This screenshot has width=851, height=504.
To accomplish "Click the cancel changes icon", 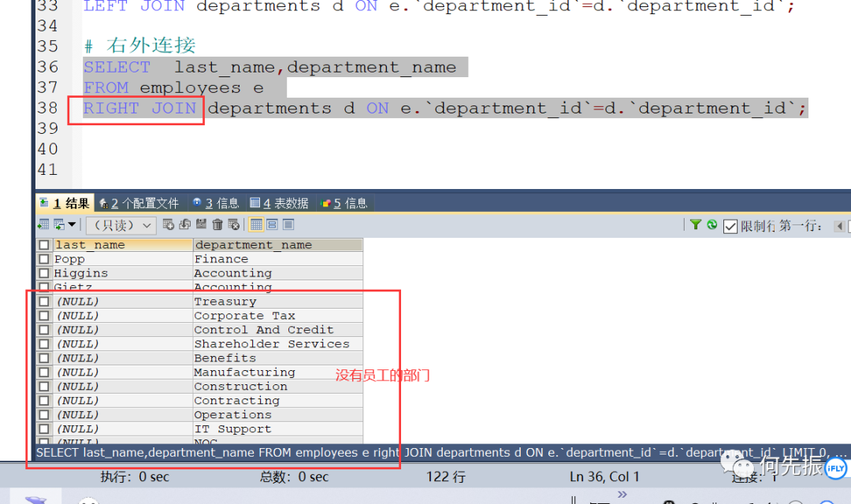I will [x=234, y=224].
